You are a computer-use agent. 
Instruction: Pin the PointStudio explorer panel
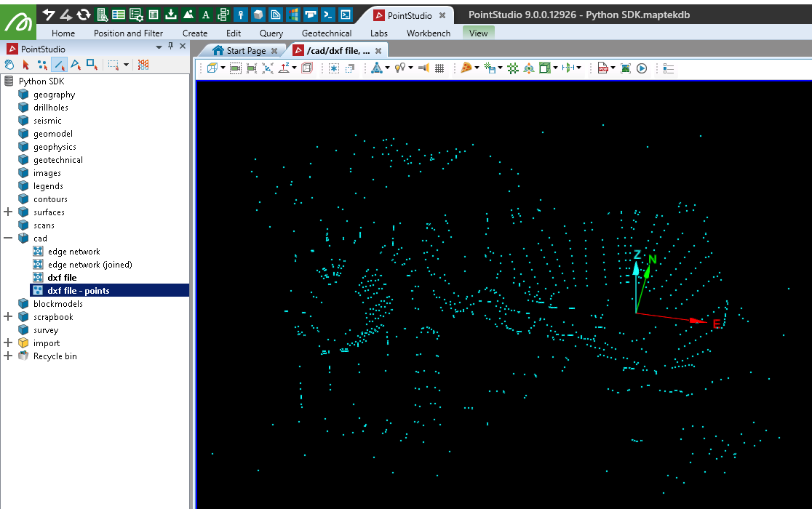[x=170, y=47]
